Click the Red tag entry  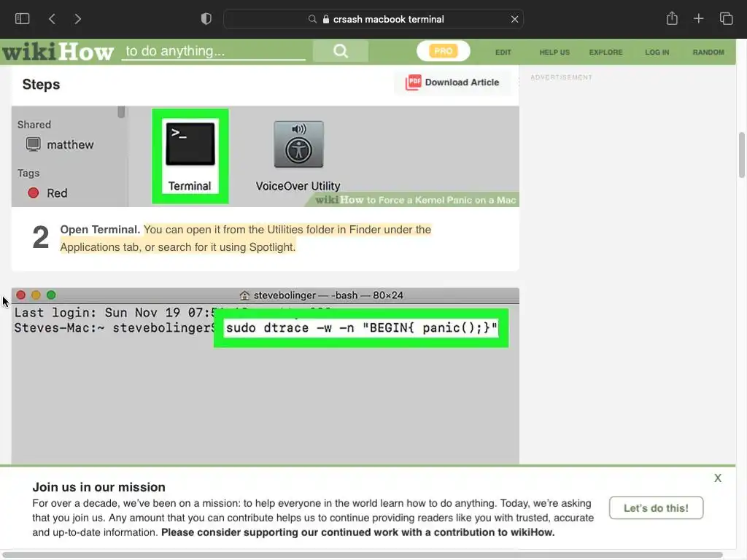[47, 192]
